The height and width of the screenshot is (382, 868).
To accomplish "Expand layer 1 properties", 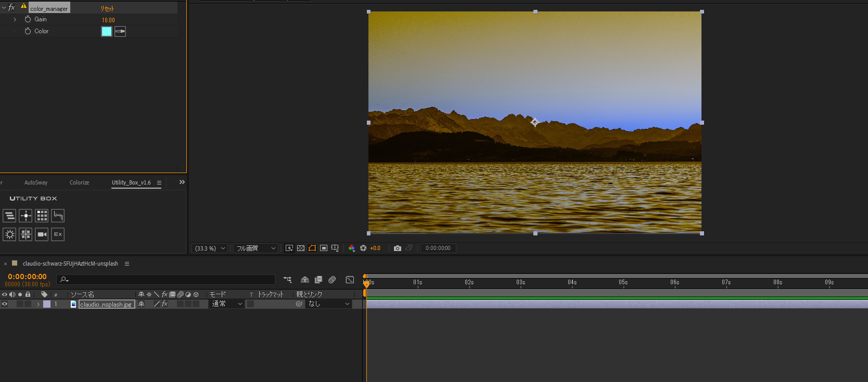I will point(38,304).
